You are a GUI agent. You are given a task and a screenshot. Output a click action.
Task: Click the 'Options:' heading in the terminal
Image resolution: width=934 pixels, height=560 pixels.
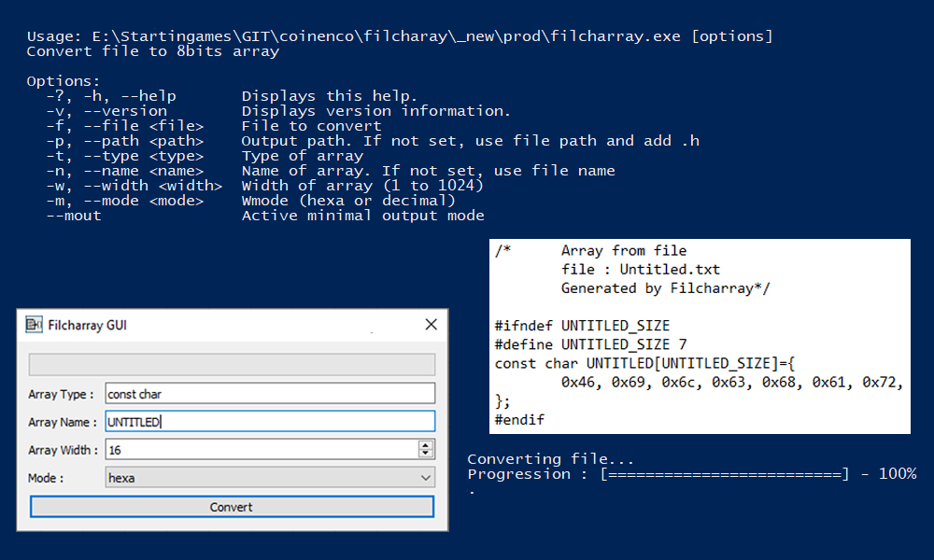(x=64, y=81)
